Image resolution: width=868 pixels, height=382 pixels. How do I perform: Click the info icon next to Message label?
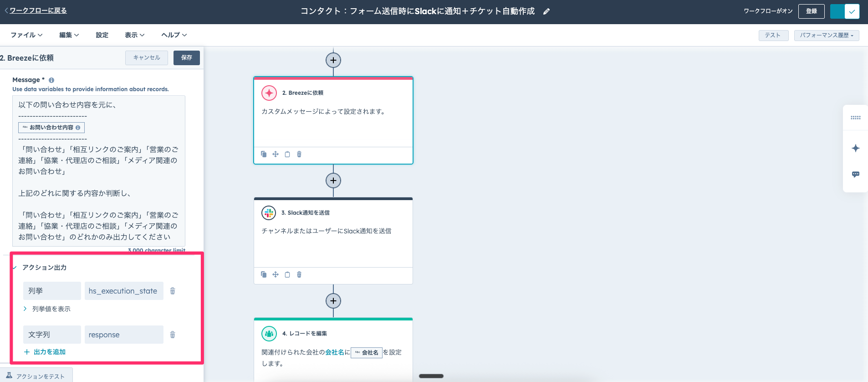pos(51,80)
